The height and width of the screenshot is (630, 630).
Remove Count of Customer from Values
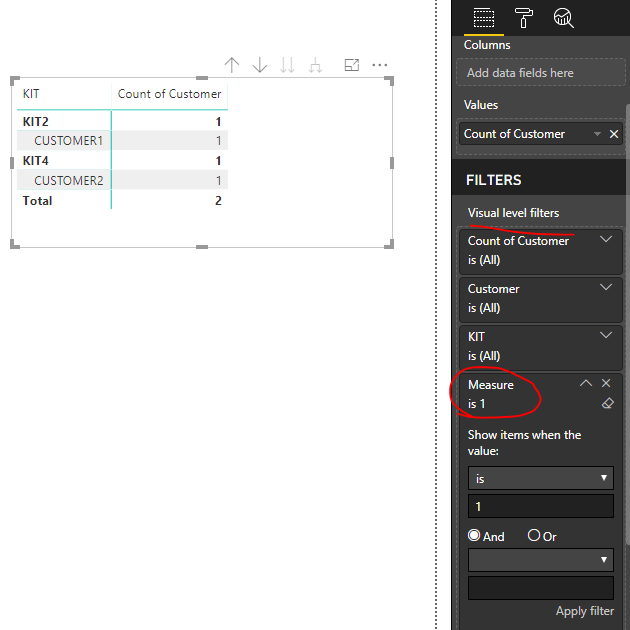coord(614,134)
